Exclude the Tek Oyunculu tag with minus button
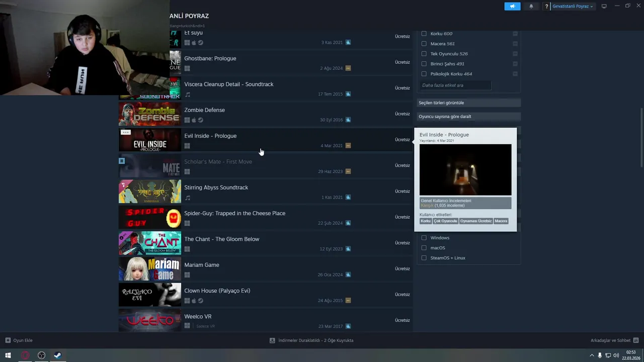The height and width of the screenshot is (362, 644). [x=515, y=53]
